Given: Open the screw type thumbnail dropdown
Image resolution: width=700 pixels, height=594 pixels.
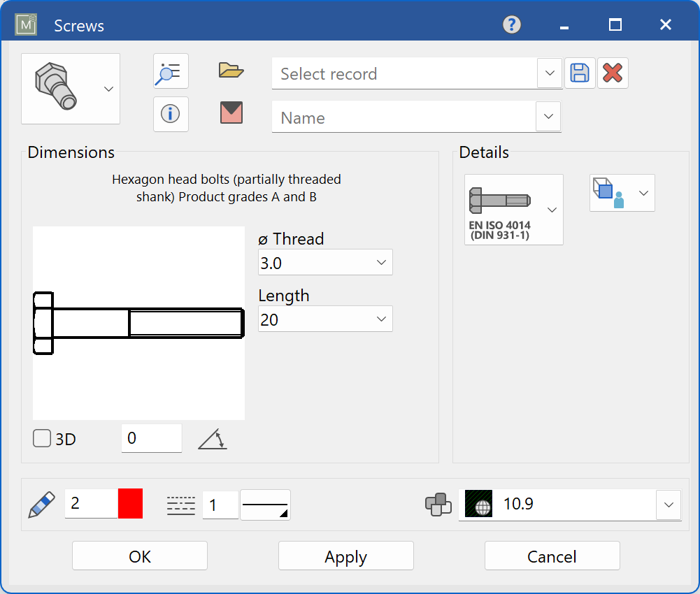Looking at the screenshot, I should tap(108, 89).
